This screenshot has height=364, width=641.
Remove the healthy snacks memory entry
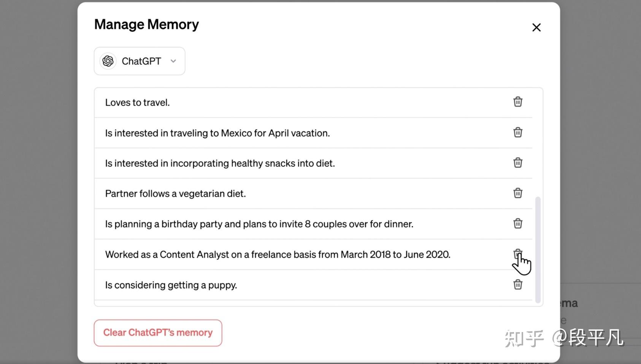(517, 163)
